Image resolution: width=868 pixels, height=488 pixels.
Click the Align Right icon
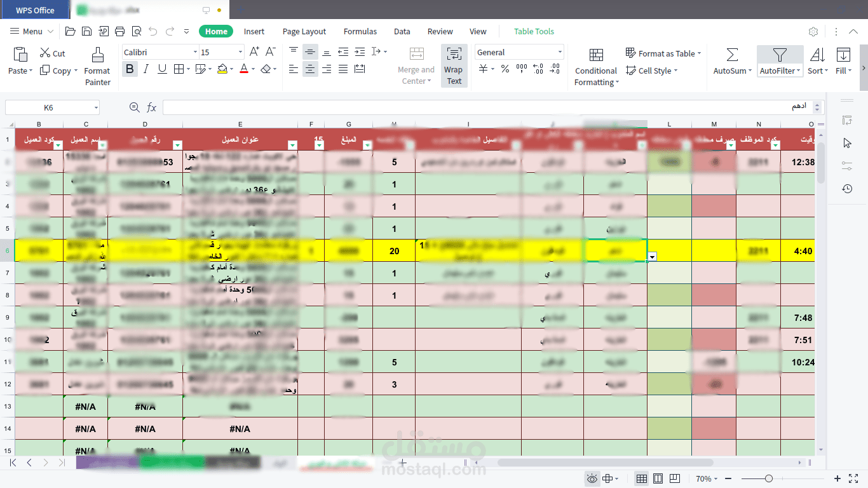tap(326, 69)
